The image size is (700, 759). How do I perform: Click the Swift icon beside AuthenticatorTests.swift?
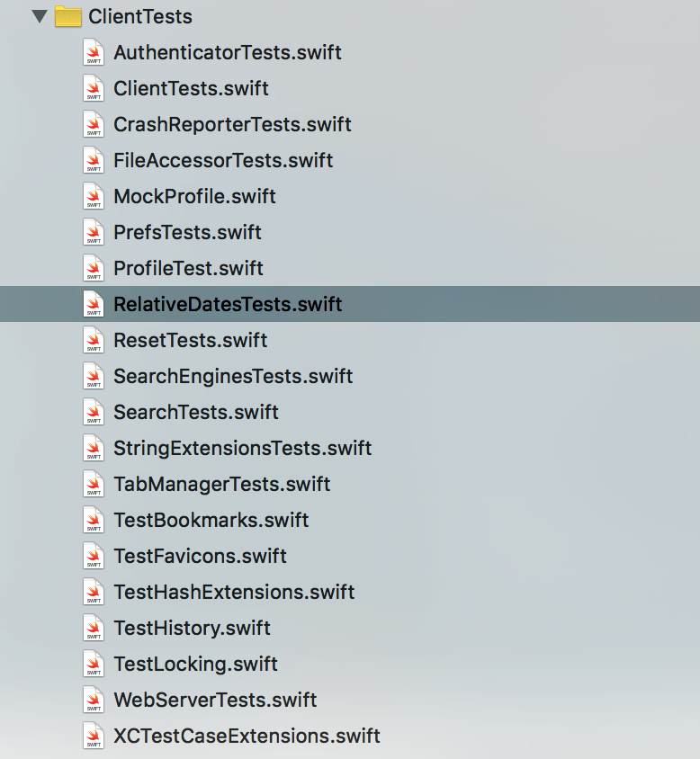94,52
